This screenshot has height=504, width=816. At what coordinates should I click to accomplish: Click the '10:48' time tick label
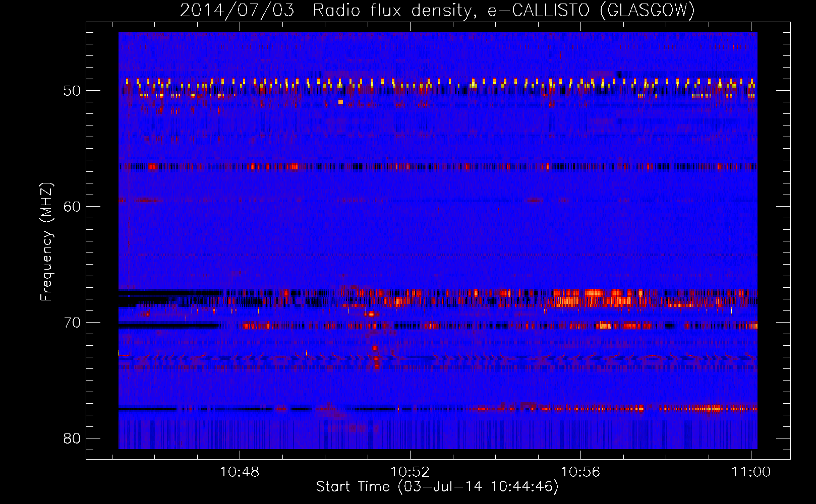click(240, 472)
